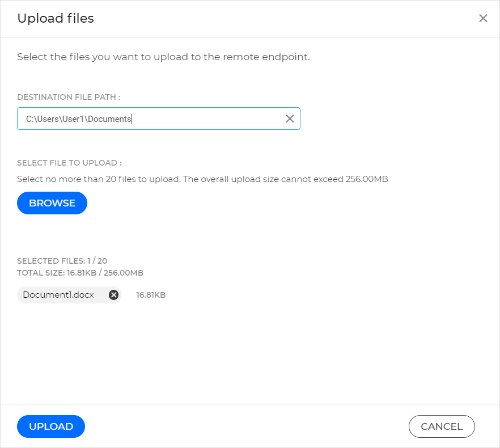Screen dimensions: 500x448
Task: Click the SELECT FILE TO UPLOAD heading
Action: click(x=64, y=163)
